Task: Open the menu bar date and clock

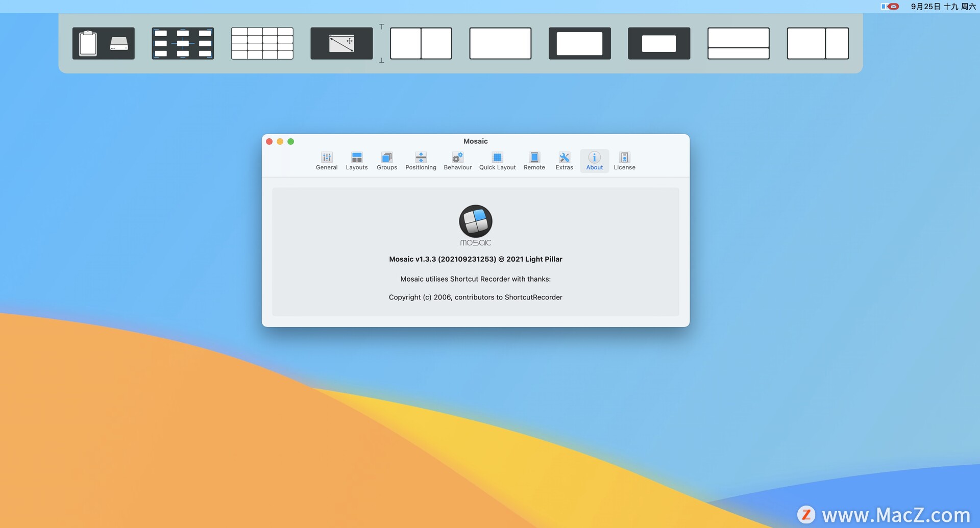Action: [x=943, y=7]
